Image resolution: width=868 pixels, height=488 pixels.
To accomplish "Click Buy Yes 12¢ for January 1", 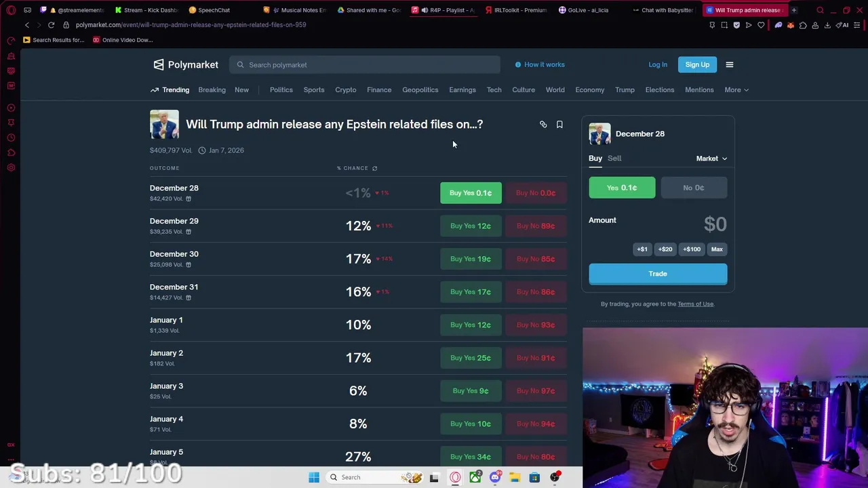I will click(471, 325).
